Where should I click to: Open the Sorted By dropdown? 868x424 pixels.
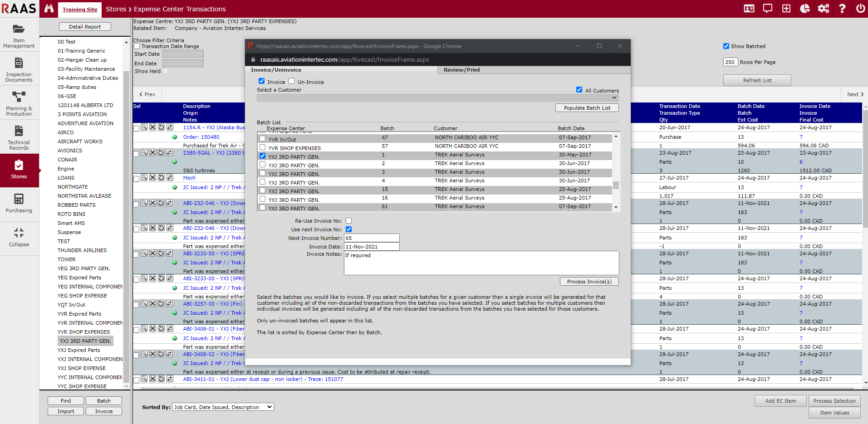pyautogui.click(x=223, y=407)
